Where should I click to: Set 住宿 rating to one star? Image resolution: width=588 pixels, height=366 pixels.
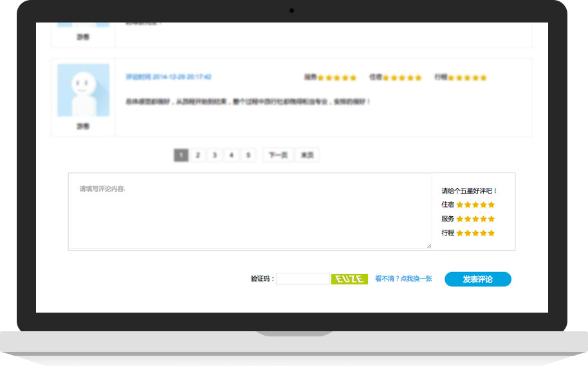pyautogui.click(x=460, y=205)
